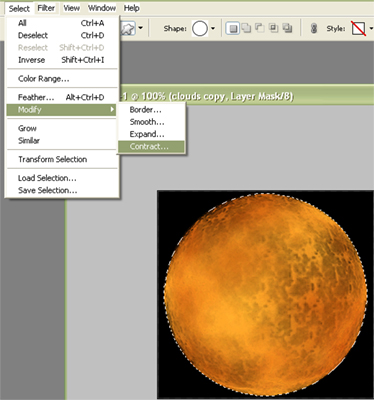374x400 pixels.
Task: Open Color Range... dialog
Action: pos(62,79)
